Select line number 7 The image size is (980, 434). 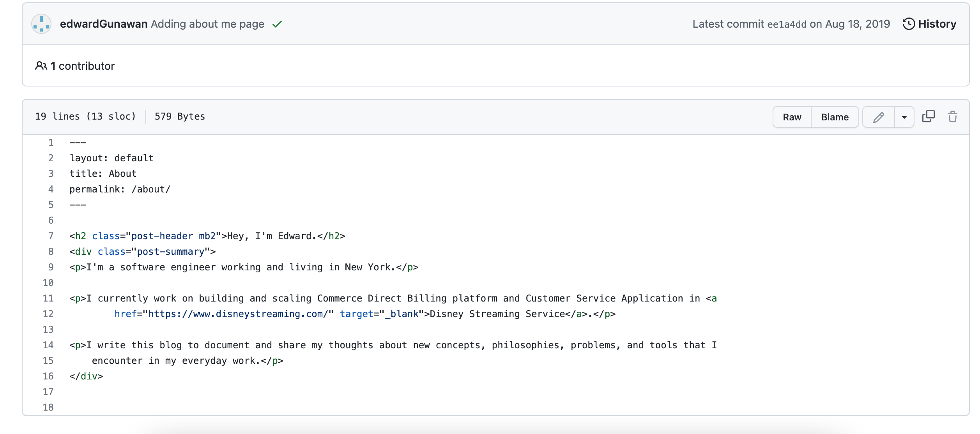point(51,236)
